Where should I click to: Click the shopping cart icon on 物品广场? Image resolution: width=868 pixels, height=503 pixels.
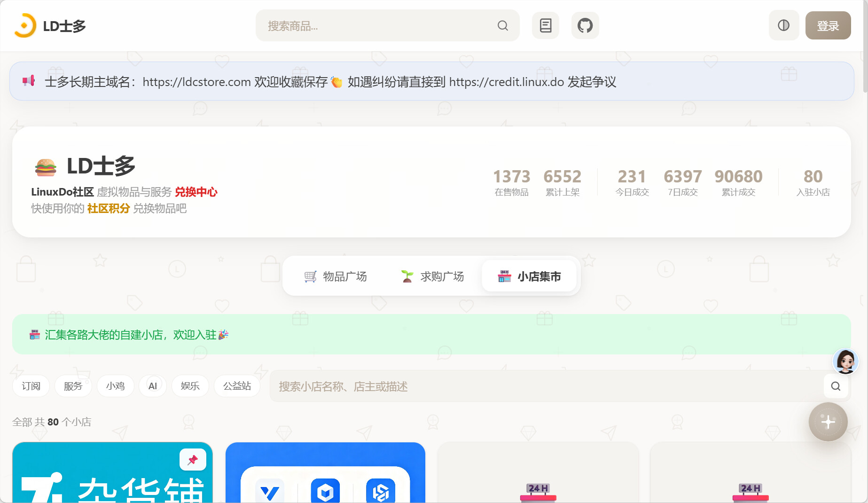pos(311,276)
